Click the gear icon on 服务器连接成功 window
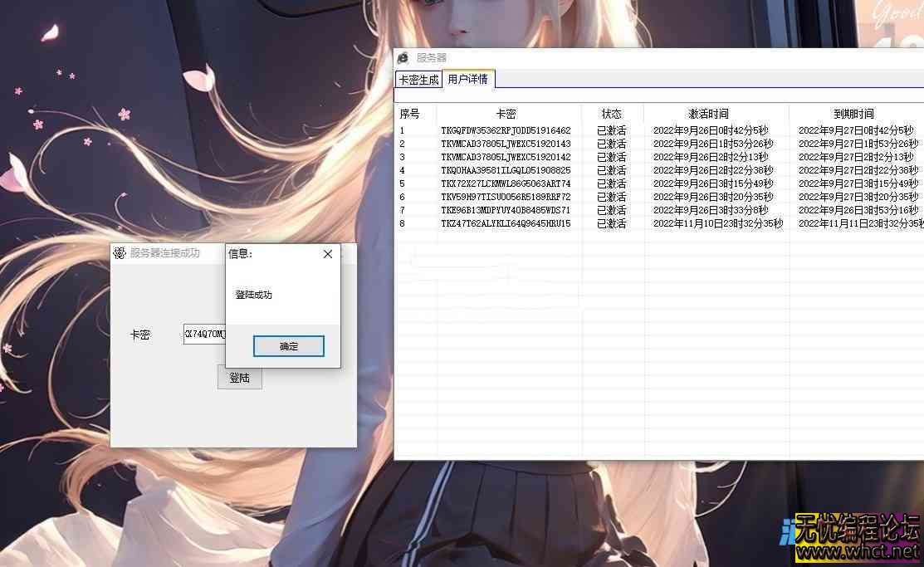This screenshot has height=567, width=924. tap(119, 253)
